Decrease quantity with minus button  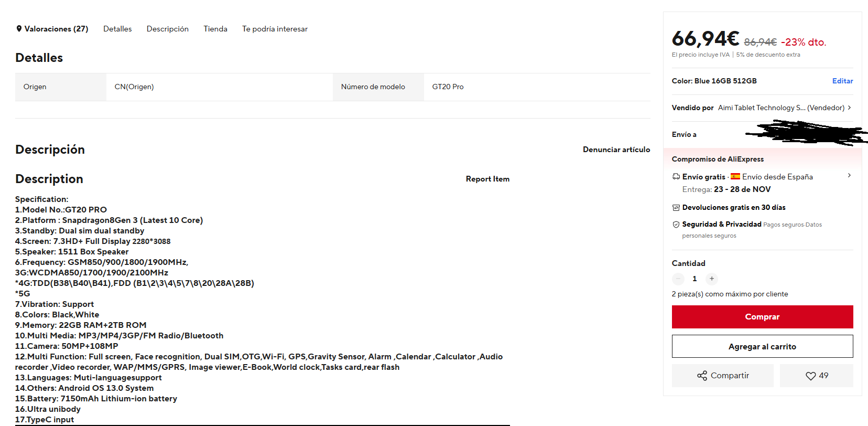pos(678,279)
